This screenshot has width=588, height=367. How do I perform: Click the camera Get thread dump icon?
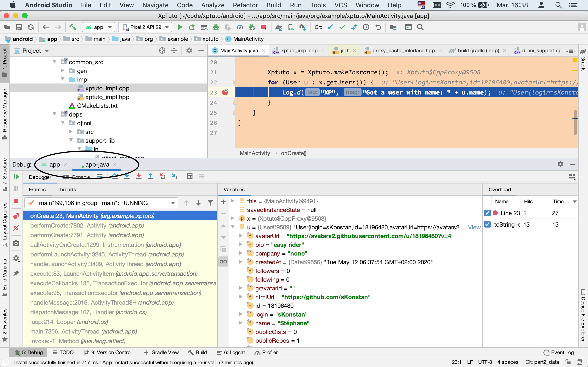click(x=16, y=243)
